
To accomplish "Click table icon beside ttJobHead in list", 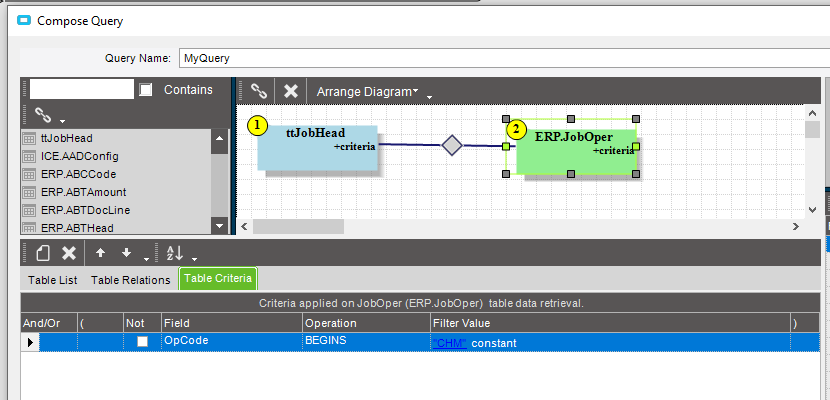I will (29, 139).
